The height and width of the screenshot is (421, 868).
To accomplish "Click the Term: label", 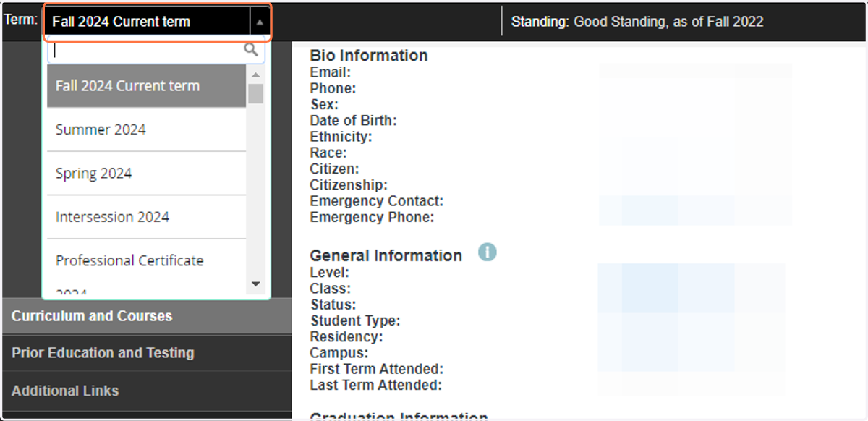I will coord(21,20).
